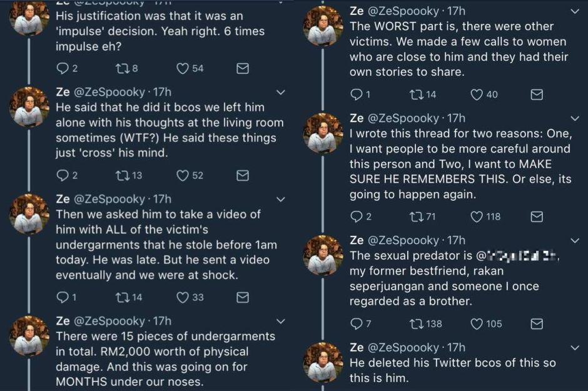The width and height of the screenshot is (588, 391).
Task: Like the 'WORST part' tweet about other victims
Action: point(477,94)
